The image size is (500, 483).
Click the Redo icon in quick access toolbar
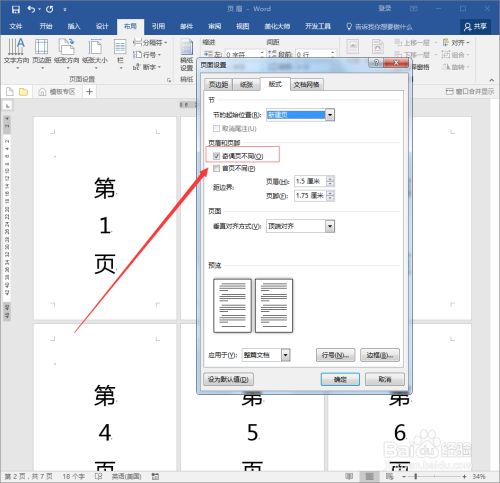50,9
